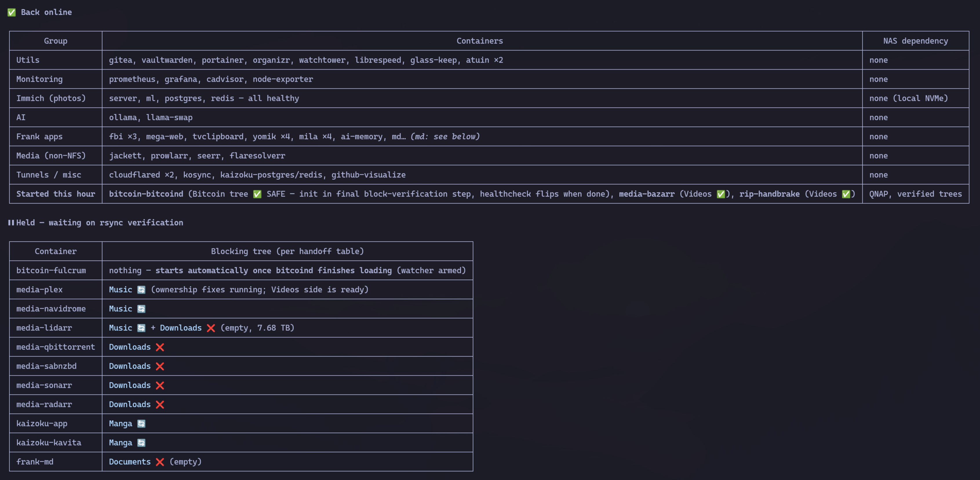Click the pause icon before Held heading
The height and width of the screenshot is (480, 980).
[x=11, y=223]
